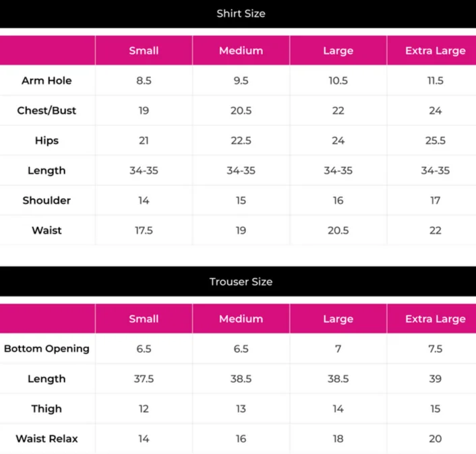Select Small column header in shirt table

(x=144, y=51)
